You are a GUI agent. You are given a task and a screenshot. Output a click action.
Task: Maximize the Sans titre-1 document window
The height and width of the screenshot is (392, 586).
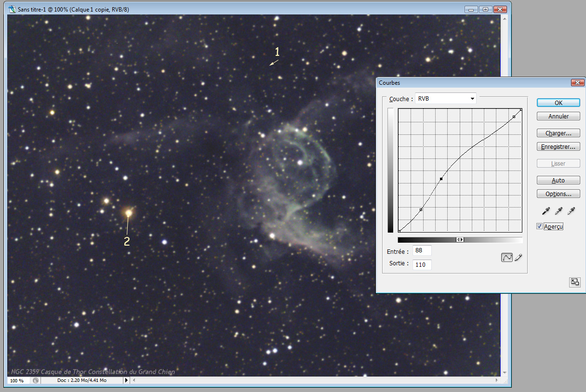[x=485, y=9]
